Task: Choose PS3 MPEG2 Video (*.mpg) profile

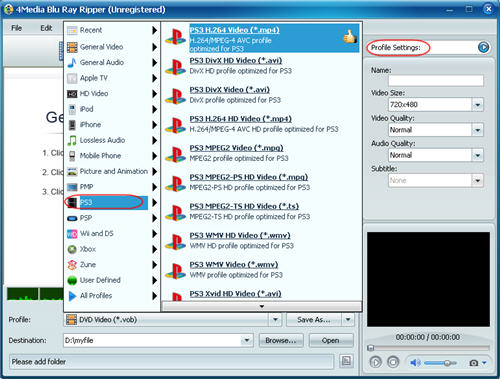Action: pos(261,154)
